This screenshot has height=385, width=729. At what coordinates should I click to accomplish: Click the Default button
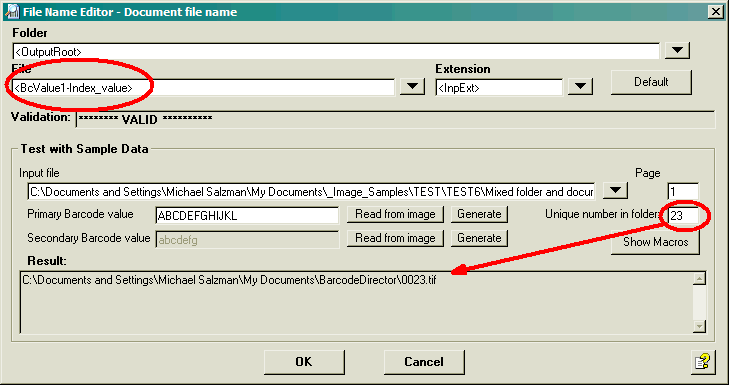pyautogui.click(x=651, y=82)
